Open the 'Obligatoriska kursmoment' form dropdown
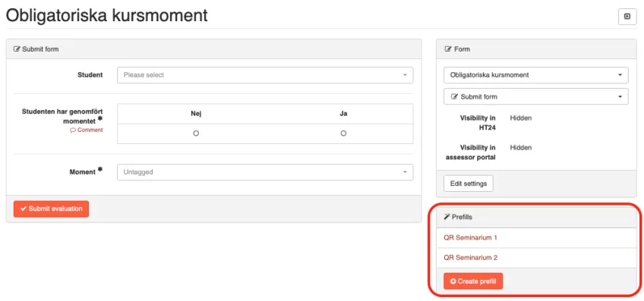 536,75
